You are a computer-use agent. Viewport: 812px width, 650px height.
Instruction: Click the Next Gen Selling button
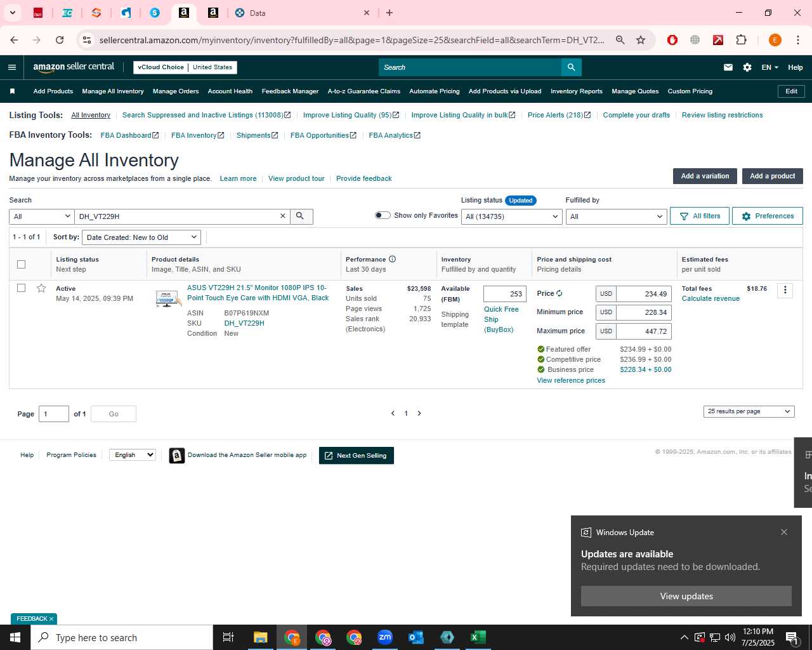click(357, 456)
